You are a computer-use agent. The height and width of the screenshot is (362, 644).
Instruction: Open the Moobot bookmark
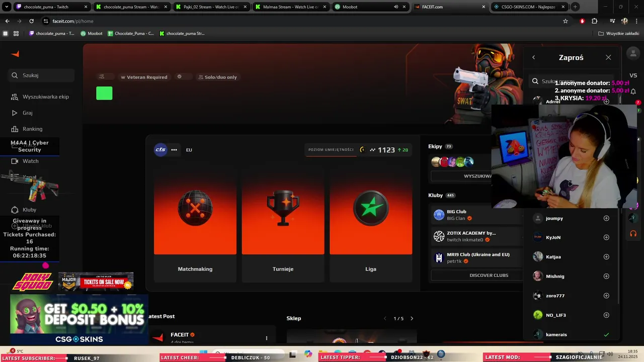pyautogui.click(x=91, y=33)
